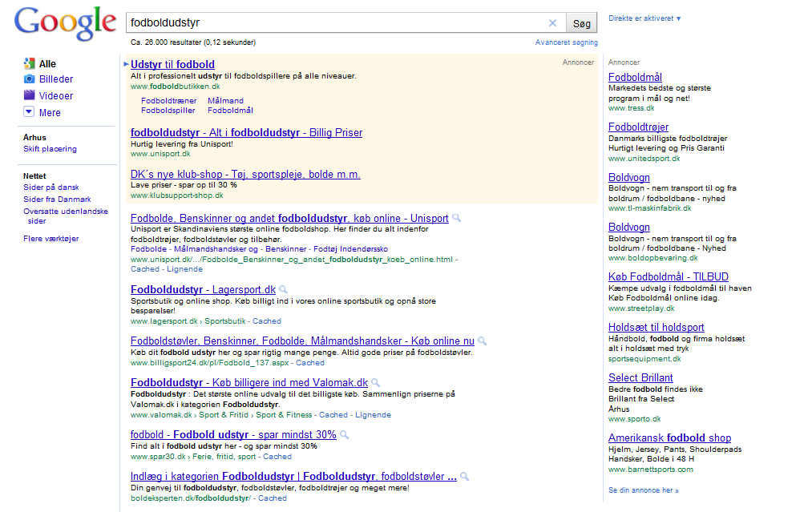
Task: Preview Lagersport result with magnifier icon
Action: (283, 289)
